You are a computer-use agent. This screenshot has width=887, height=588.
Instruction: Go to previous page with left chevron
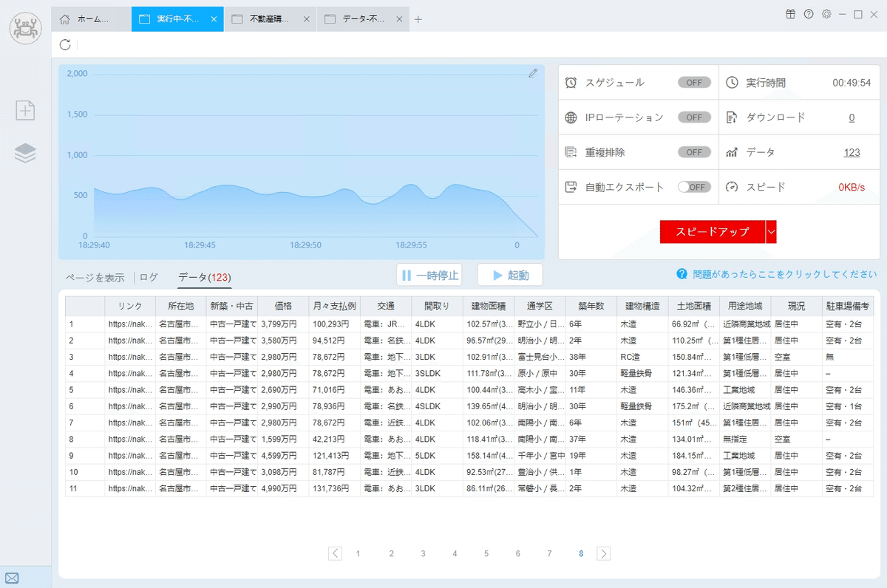(x=336, y=553)
